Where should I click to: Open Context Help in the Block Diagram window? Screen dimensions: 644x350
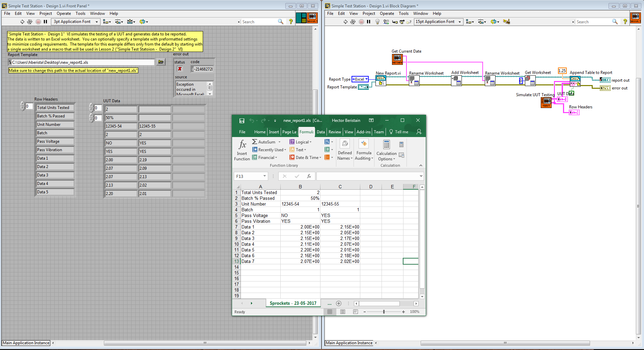(625, 22)
